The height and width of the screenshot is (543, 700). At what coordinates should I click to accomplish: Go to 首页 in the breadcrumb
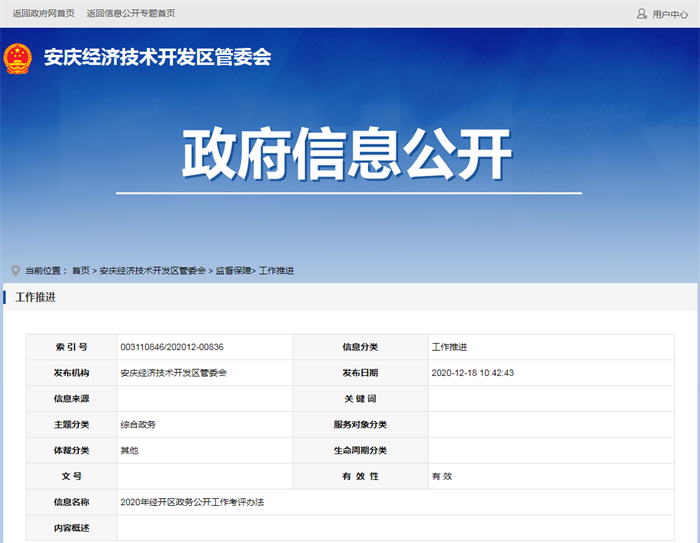(80, 271)
